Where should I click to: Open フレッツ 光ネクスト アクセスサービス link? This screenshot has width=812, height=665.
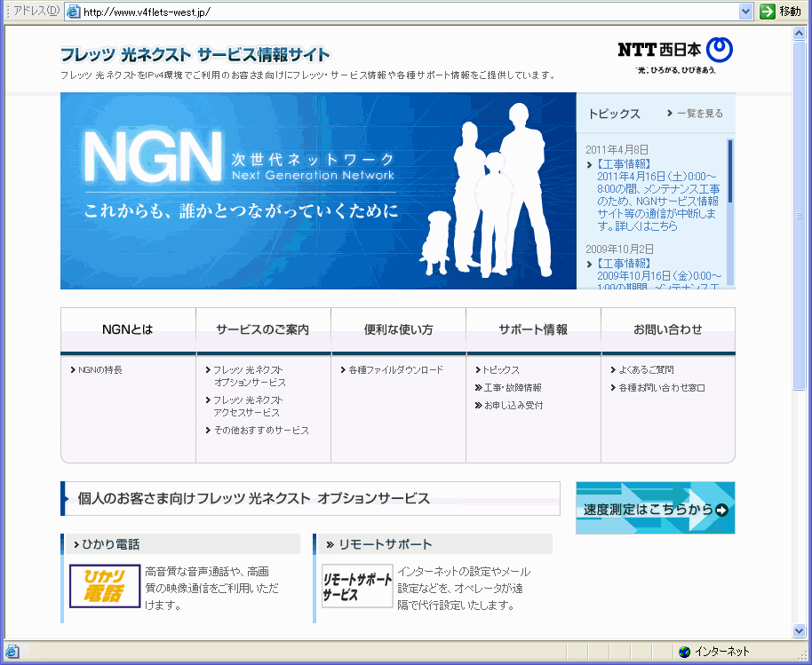pos(248,407)
